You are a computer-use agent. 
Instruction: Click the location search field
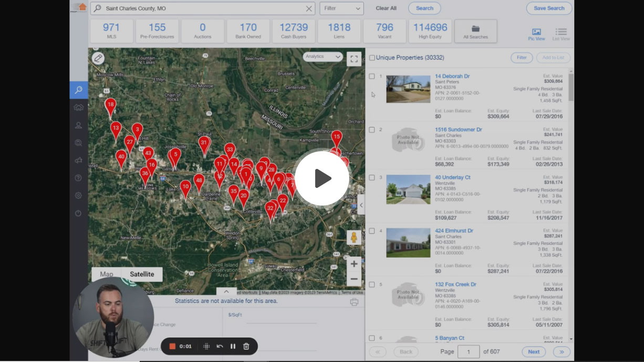click(x=203, y=8)
